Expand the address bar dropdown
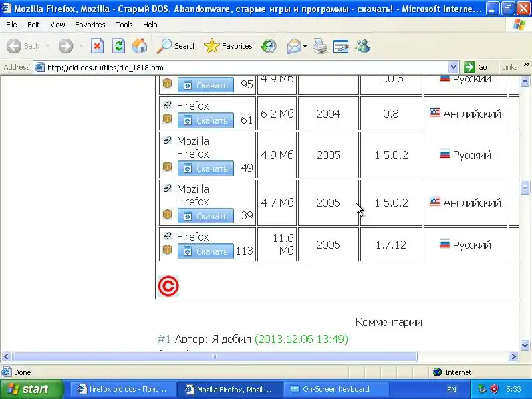Screen dimensions: 532x399 (x=453, y=67)
